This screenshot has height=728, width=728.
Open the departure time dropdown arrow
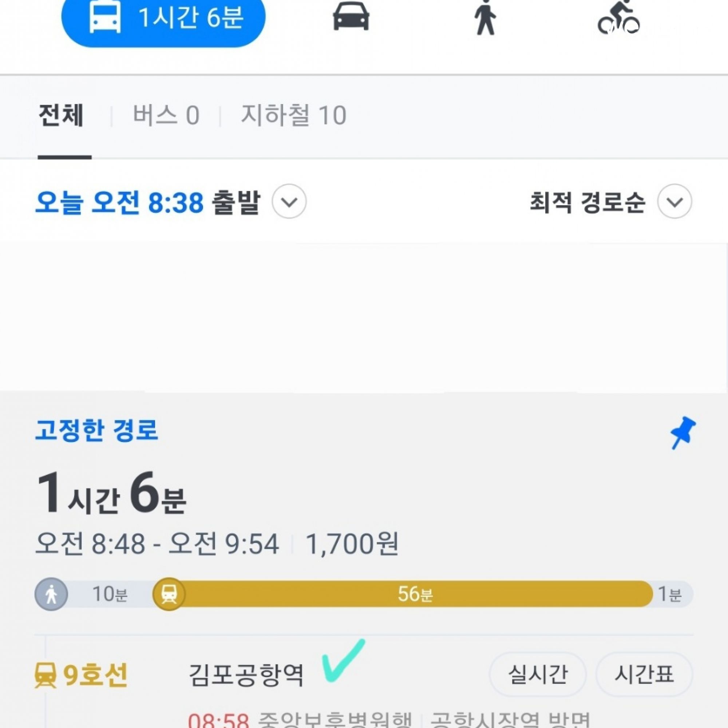[x=289, y=202]
